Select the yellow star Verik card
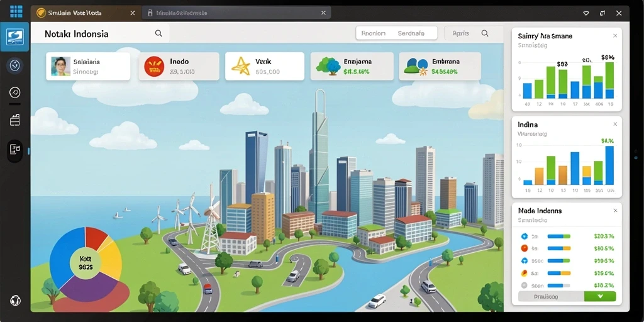This screenshot has width=644, height=322. [265, 66]
